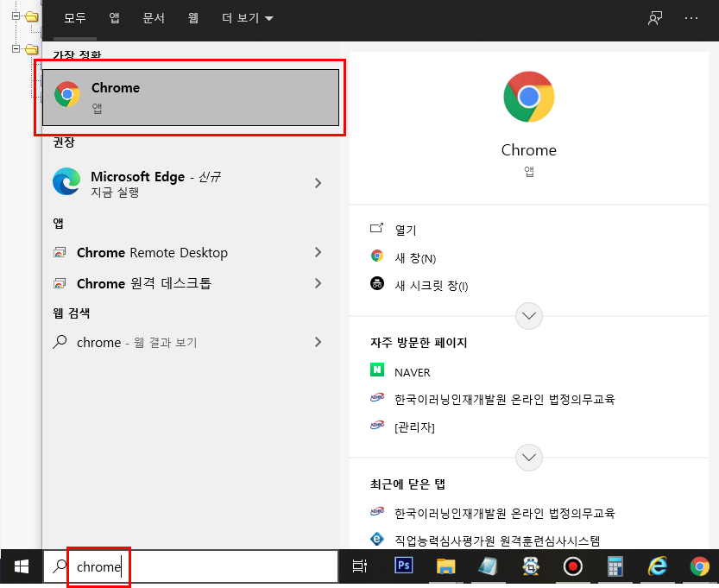This screenshot has width=719, height=588.
Task: Open the Calculator on the taskbar
Action: click(x=615, y=566)
